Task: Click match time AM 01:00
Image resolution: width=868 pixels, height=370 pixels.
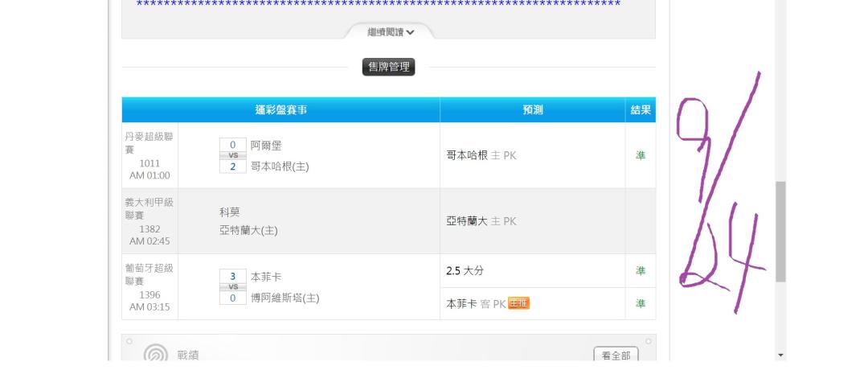Action: [149, 175]
